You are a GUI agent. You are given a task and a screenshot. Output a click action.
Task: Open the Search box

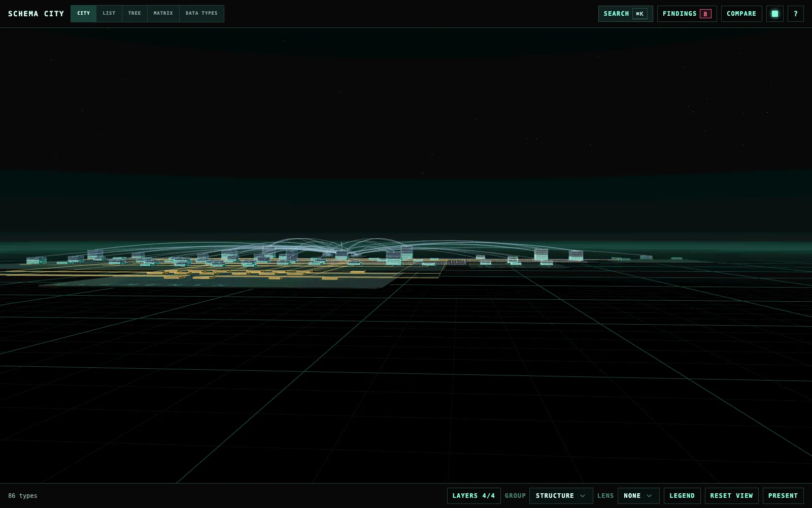[x=625, y=14]
